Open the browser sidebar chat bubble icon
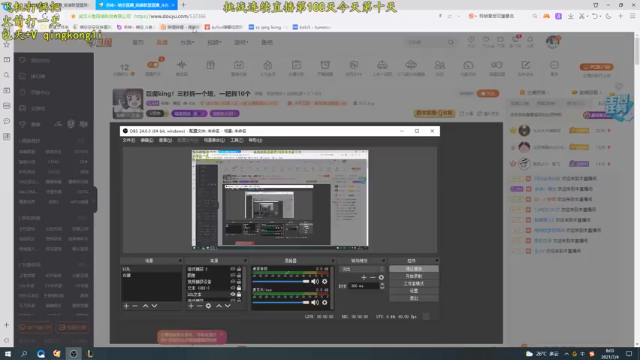Viewport: 640px width, 360px height. [x=7, y=121]
